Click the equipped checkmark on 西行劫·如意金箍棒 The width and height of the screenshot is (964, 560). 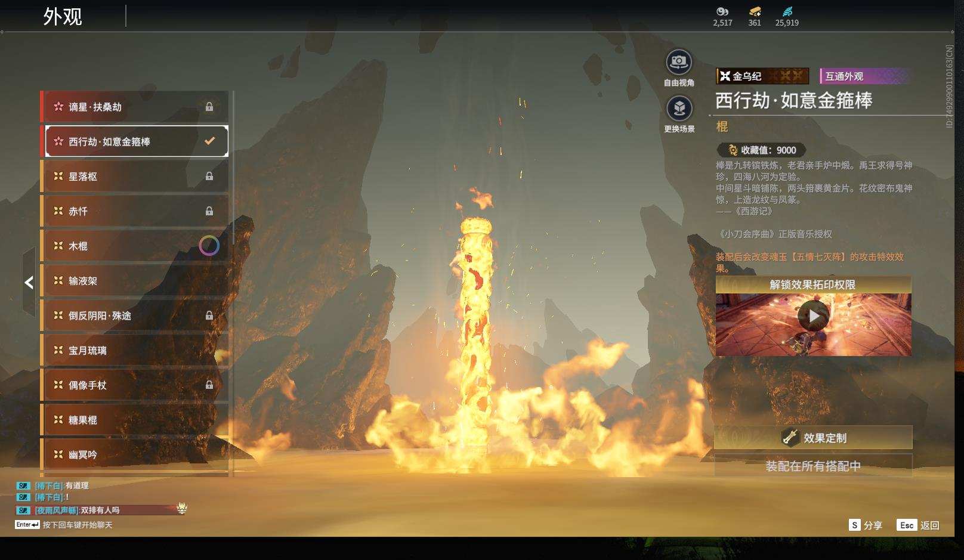(x=209, y=141)
